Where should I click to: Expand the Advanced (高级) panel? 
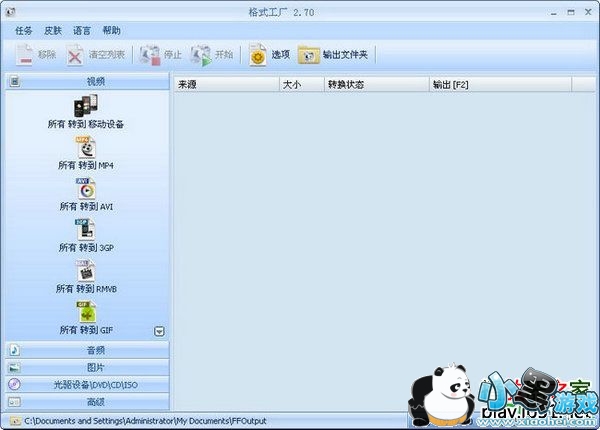pos(87,402)
